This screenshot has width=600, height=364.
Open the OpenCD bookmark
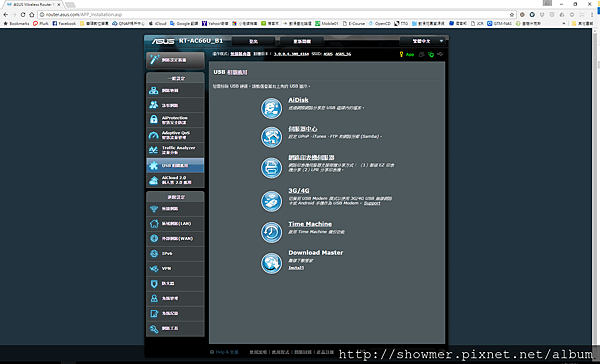[380, 23]
